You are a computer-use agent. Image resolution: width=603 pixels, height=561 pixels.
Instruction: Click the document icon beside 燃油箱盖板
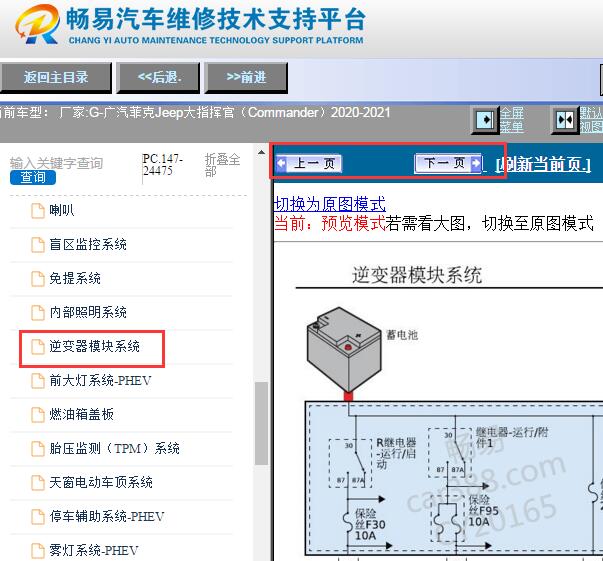point(38,415)
